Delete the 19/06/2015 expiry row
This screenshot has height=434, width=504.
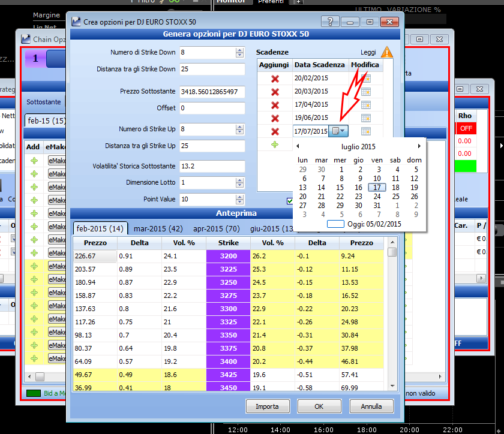[275, 118]
